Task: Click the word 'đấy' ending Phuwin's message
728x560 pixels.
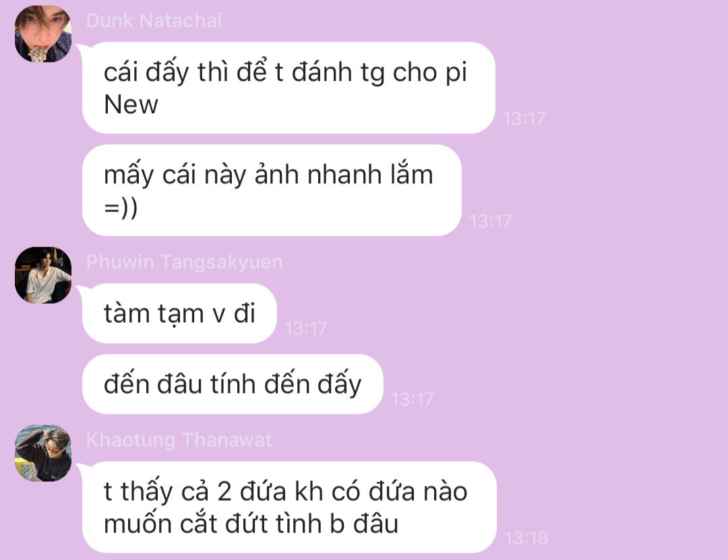Action: tap(339, 385)
